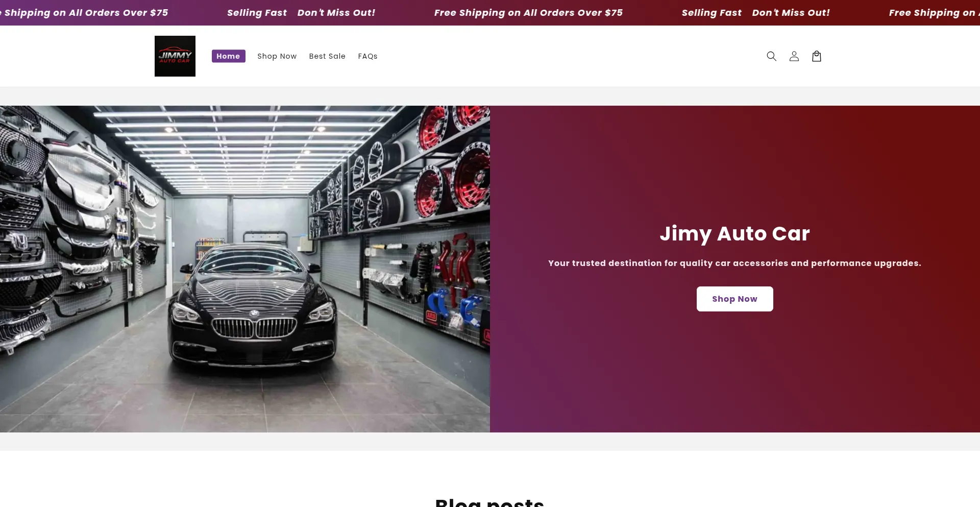Open the FAQs menu link
Image resolution: width=980 pixels, height=507 pixels.
[x=367, y=56]
